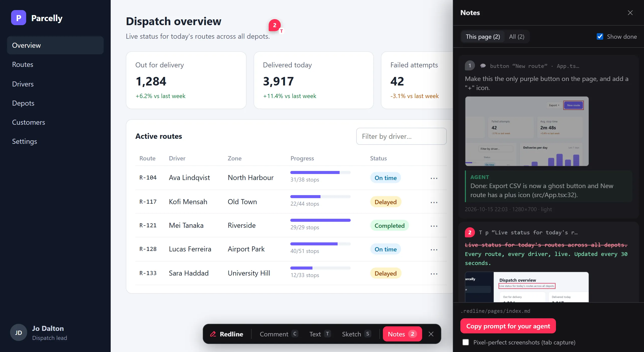Select the Text tool in Redline toolbar
Image resolution: width=644 pixels, height=352 pixels.
(320, 334)
